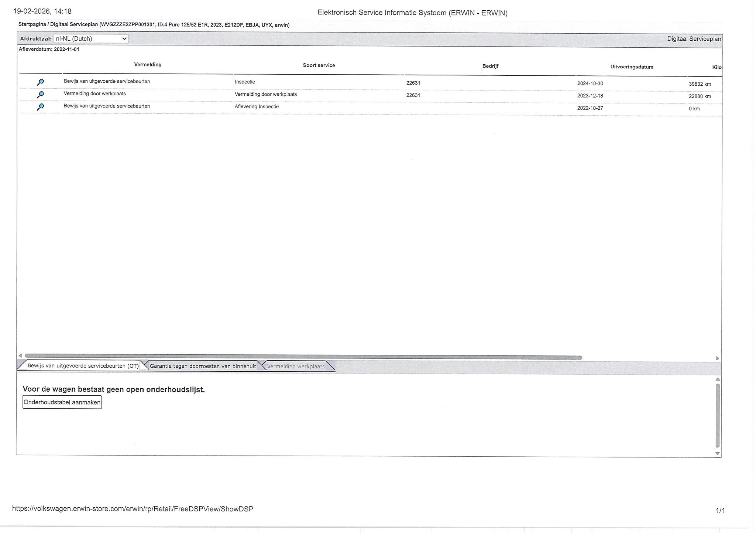This screenshot has height=535, width=756.
Task: Click the lower panel vertical scrollbar thumb
Action: pos(717,415)
